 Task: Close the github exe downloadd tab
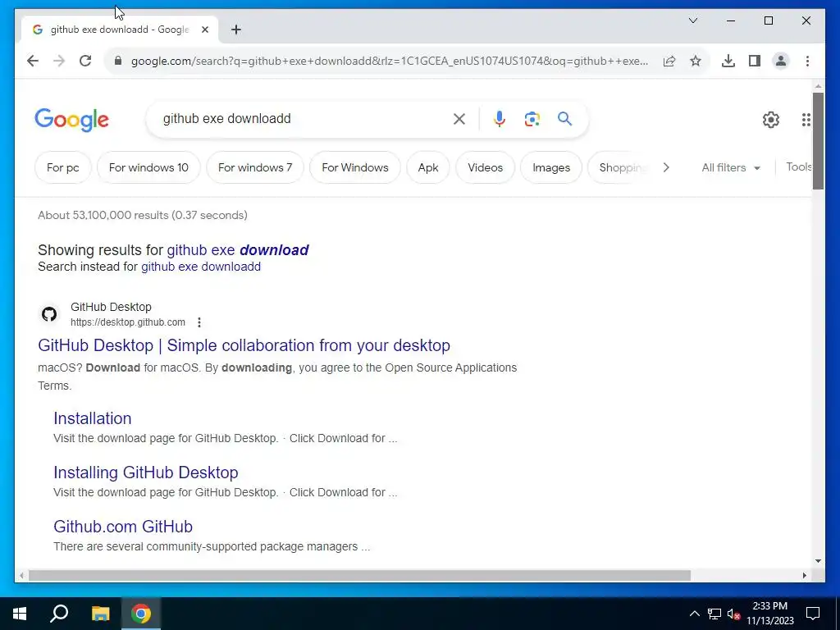(204, 30)
